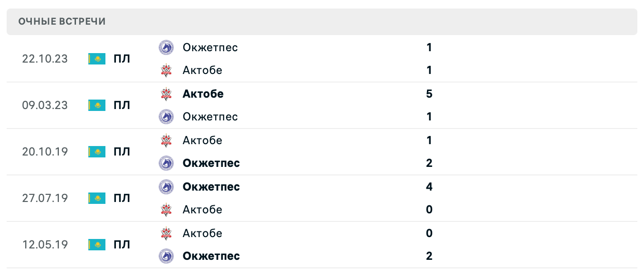This screenshot has width=644, height=275.
Task: Select the Kazakhstan flag in the 12.05.19 row
Action: click(96, 245)
